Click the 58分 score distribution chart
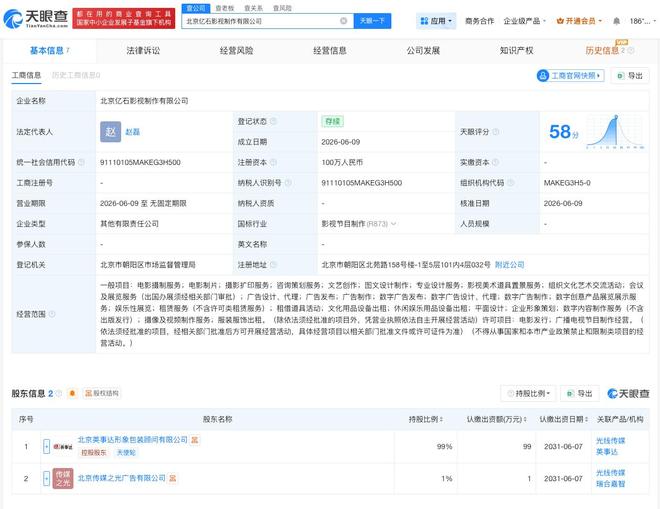660x509 pixels. 615,132
